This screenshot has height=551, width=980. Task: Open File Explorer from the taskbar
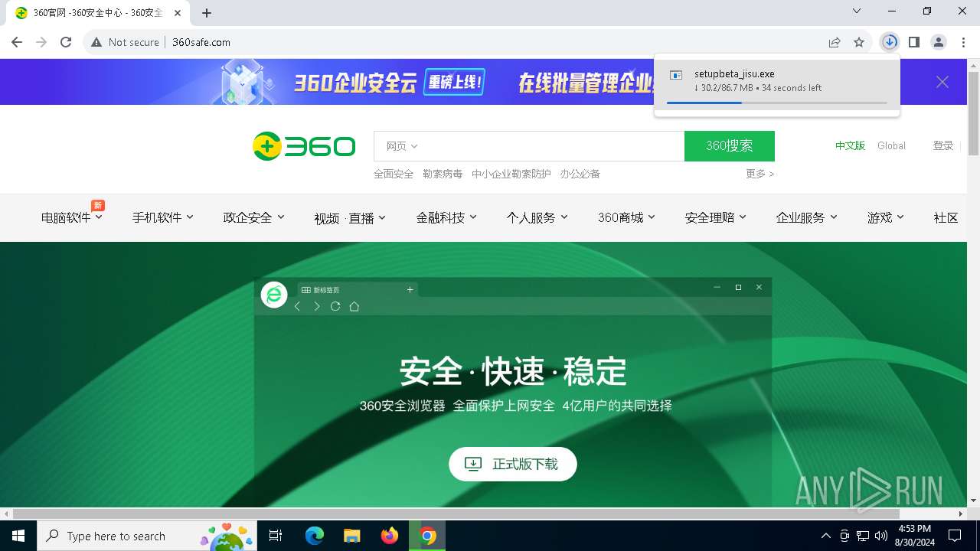tap(352, 536)
